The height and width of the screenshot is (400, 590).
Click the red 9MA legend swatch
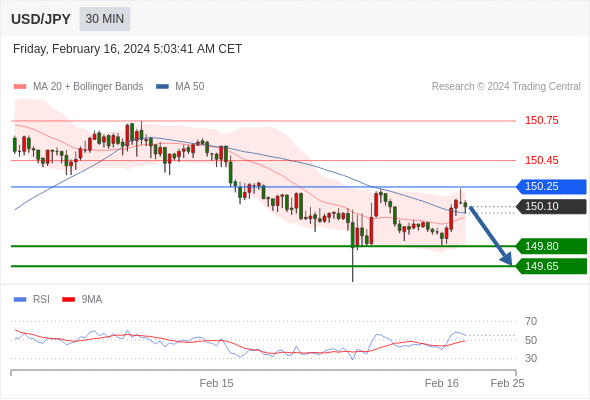[x=68, y=300]
